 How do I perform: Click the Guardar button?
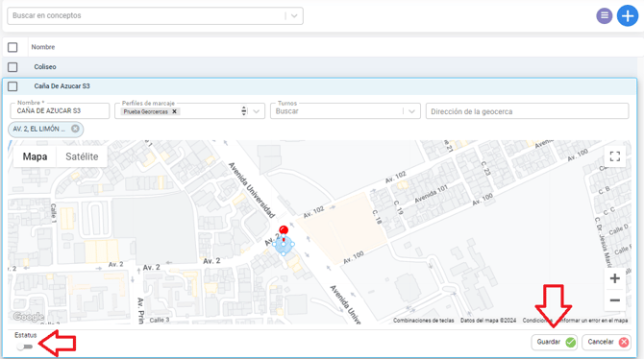(x=555, y=342)
